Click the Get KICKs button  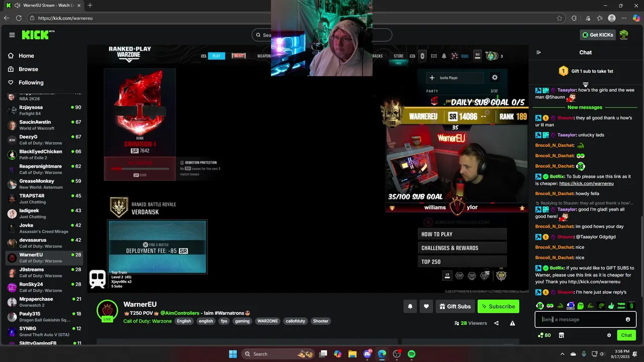coord(598,35)
